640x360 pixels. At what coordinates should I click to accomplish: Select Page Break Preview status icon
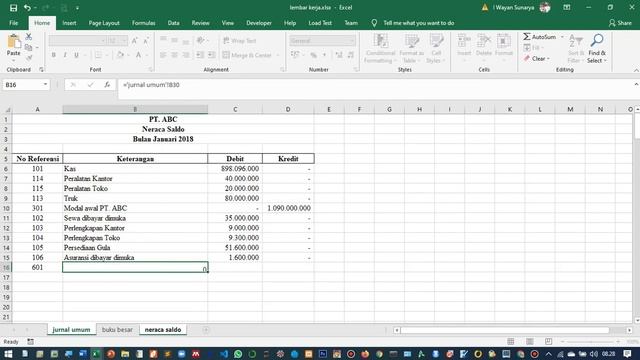point(548,342)
